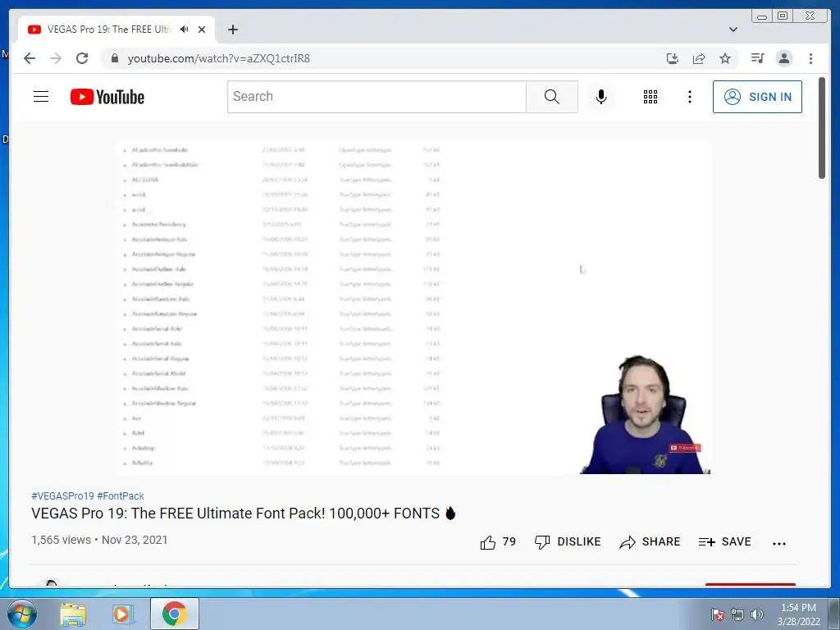The width and height of the screenshot is (840, 630).
Task: Open Windows Explorer from the taskbar
Action: click(73, 614)
